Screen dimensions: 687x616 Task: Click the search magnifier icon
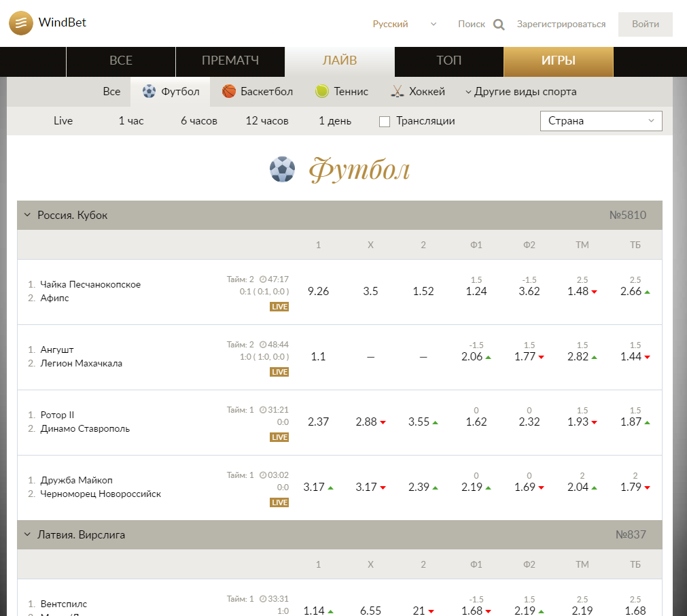tap(499, 24)
